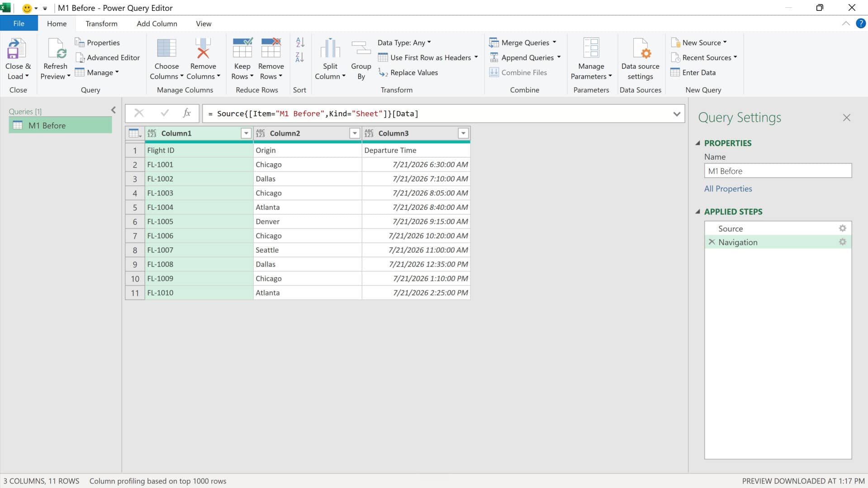
Task: Delete the Navigation step with its X
Action: click(711, 242)
